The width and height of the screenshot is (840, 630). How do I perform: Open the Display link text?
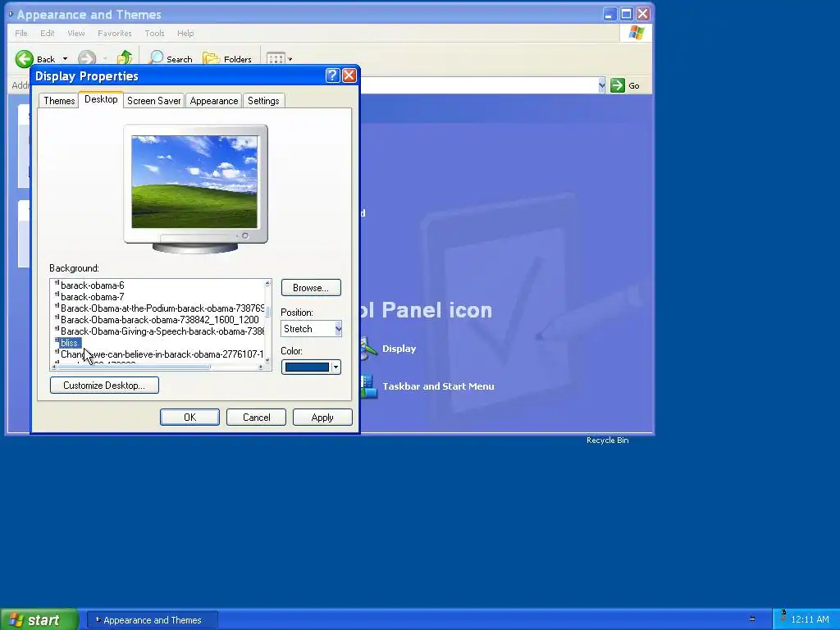399,349
